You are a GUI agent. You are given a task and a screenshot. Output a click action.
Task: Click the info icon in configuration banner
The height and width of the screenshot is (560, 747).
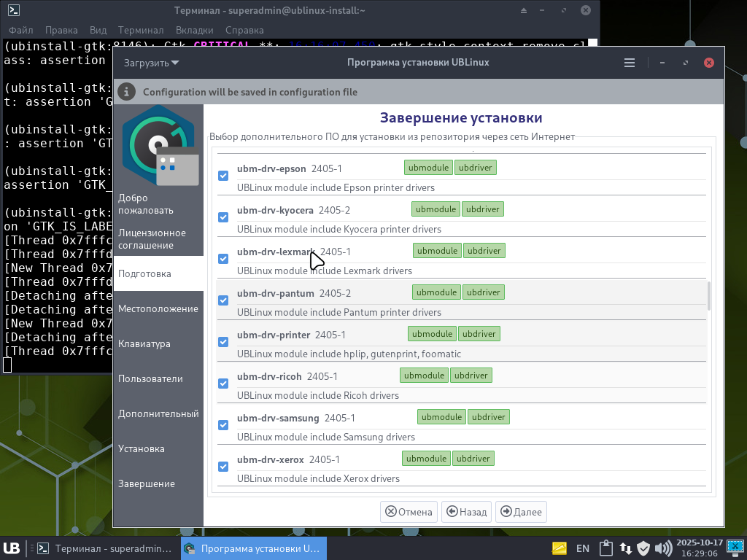(x=126, y=92)
